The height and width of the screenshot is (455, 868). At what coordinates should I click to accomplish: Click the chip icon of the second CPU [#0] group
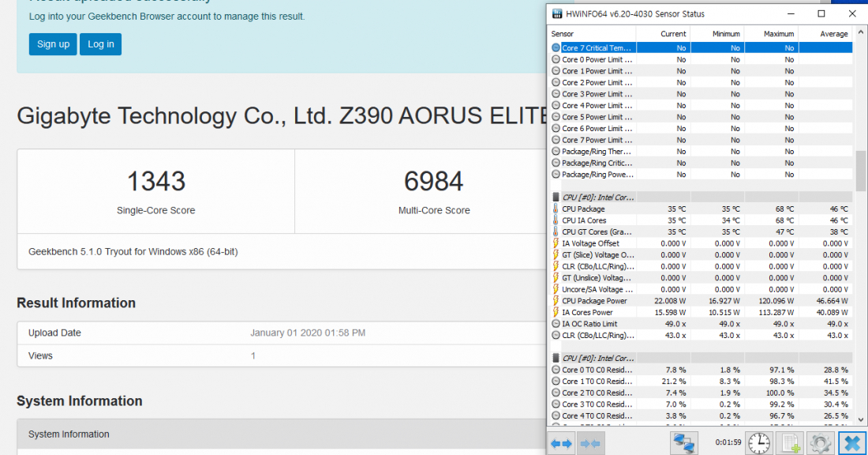point(556,358)
